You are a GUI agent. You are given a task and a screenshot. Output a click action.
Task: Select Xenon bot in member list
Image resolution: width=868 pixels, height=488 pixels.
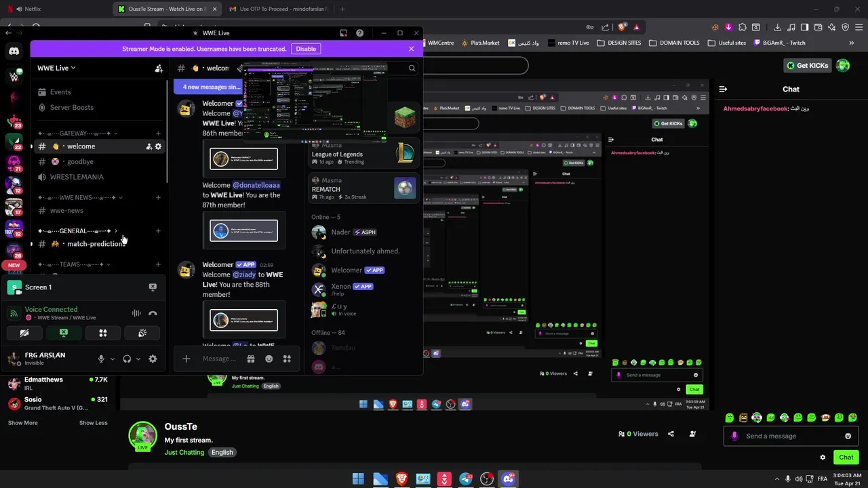363,289
